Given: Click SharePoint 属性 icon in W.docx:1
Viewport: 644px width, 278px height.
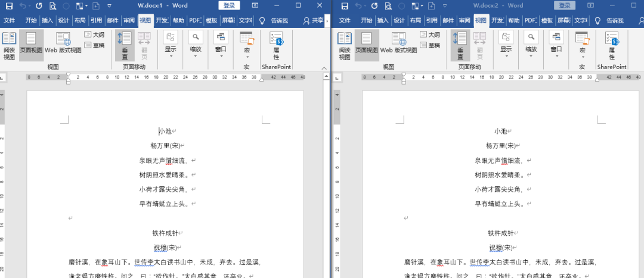Looking at the screenshot, I should pyautogui.click(x=277, y=46).
